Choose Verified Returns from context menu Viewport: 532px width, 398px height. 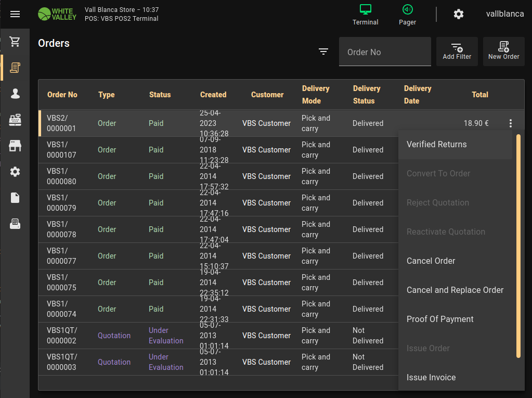(x=437, y=145)
